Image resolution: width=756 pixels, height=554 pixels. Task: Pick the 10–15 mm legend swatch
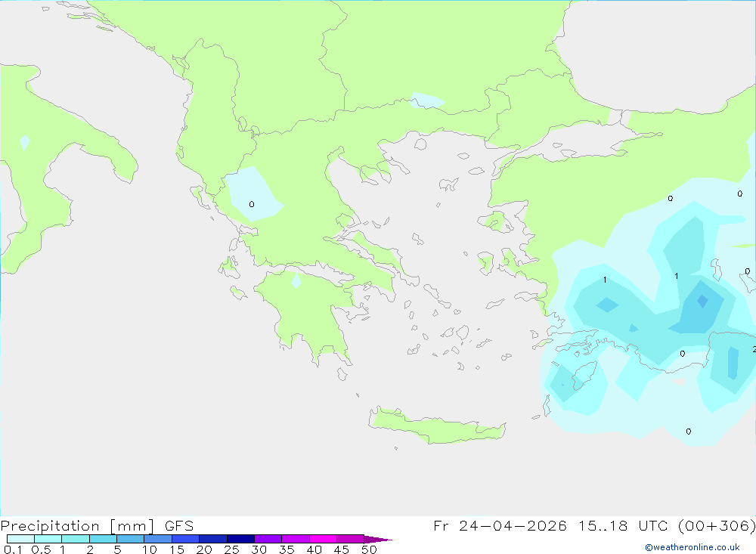click(158, 539)
